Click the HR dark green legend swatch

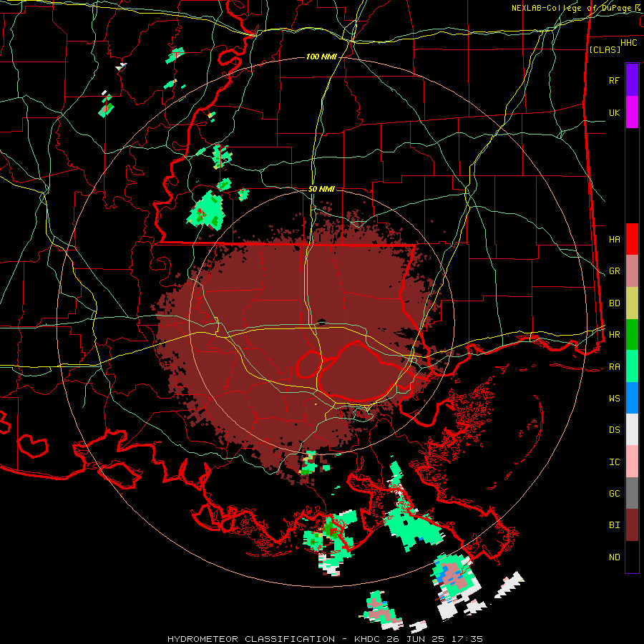pos(632,335)
